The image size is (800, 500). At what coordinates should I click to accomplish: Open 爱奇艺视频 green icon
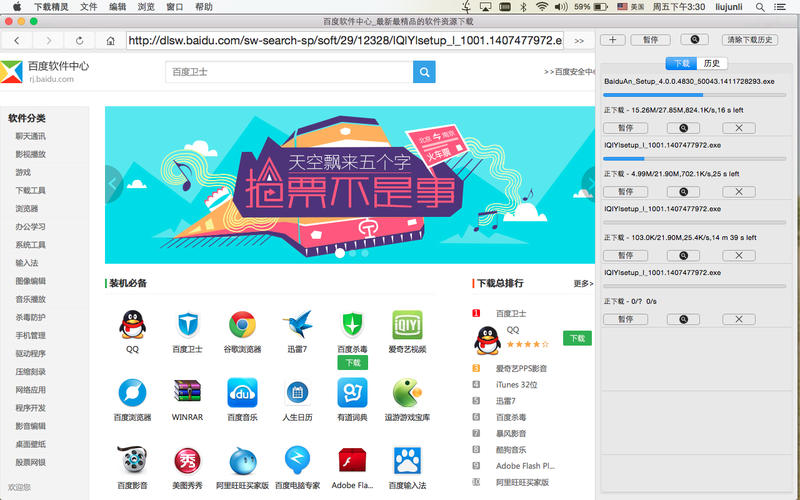[407, 324]
